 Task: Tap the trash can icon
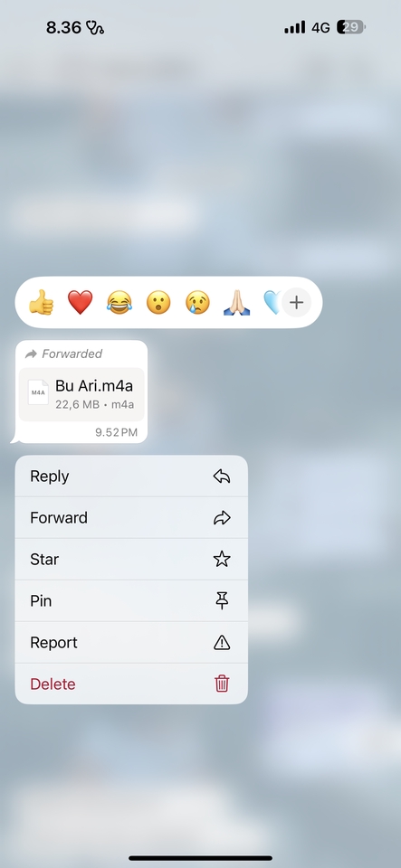click(x=222, y=684)
